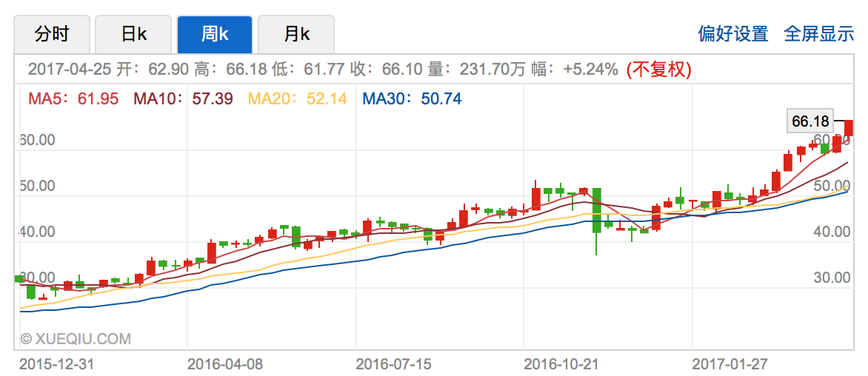868x376 pixels.
Task: Open 偏好设置 preferences link
Action: pyautogui.click(x=732, y=34)
